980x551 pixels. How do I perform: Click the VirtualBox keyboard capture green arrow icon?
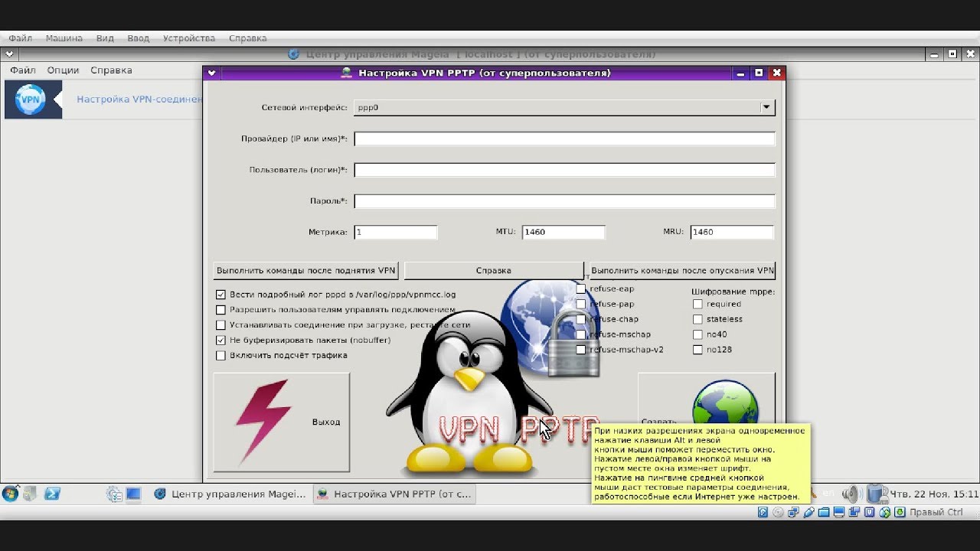click(x=900, y=512)
